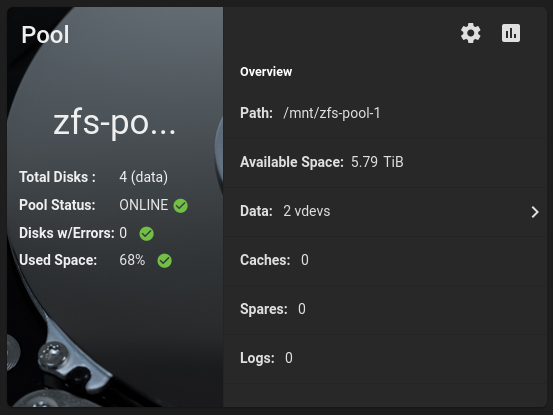
Task: Click the Spares 0 row
Action: coord(385,310)
